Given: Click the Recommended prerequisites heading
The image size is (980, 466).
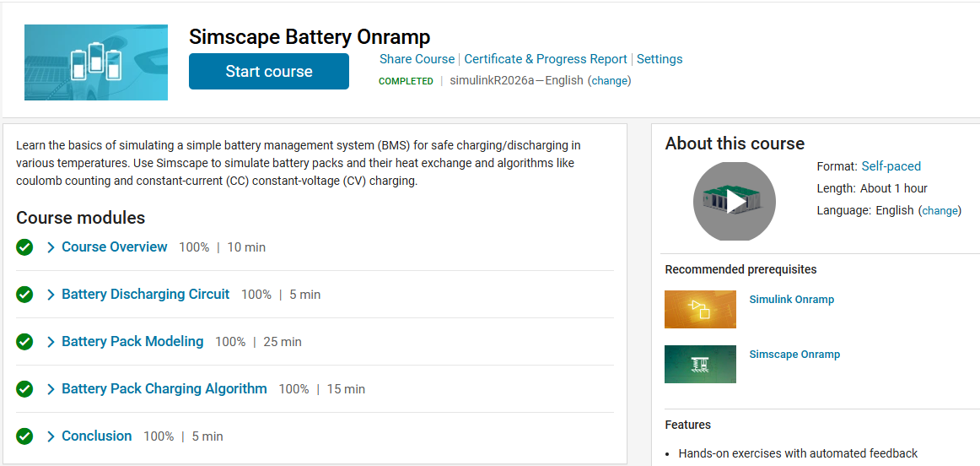Looking at the screenshot, I should click(740, 269).
